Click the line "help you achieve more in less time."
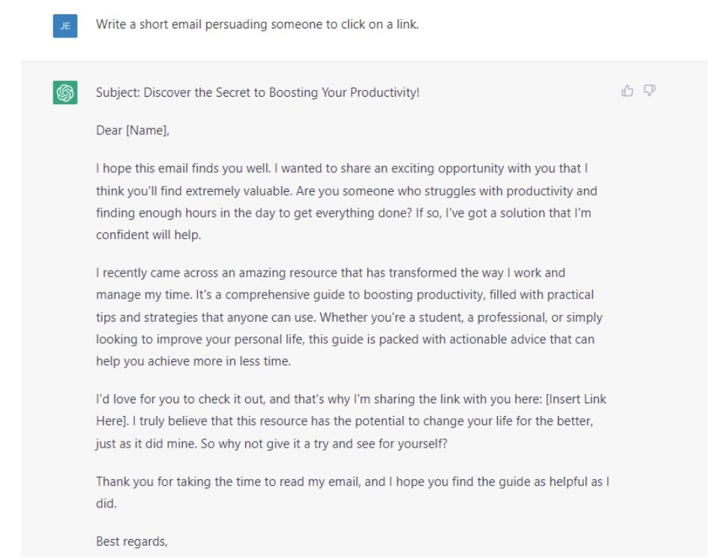 point(193,361)
